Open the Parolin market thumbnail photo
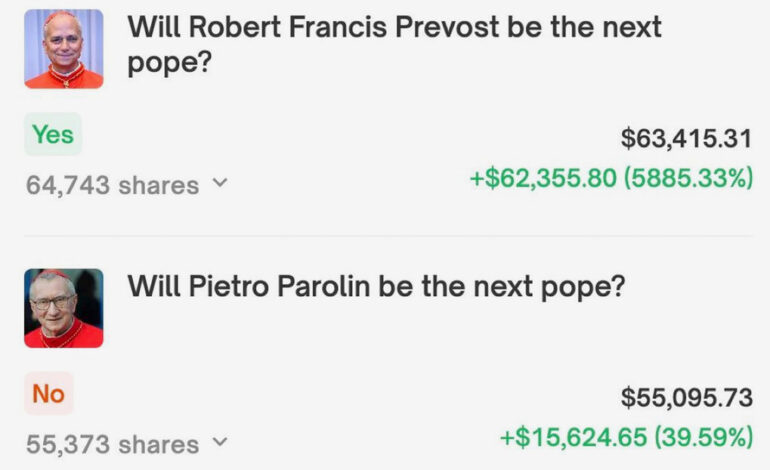The width and height of the screenshot is (770, 470). pos(64,308)
